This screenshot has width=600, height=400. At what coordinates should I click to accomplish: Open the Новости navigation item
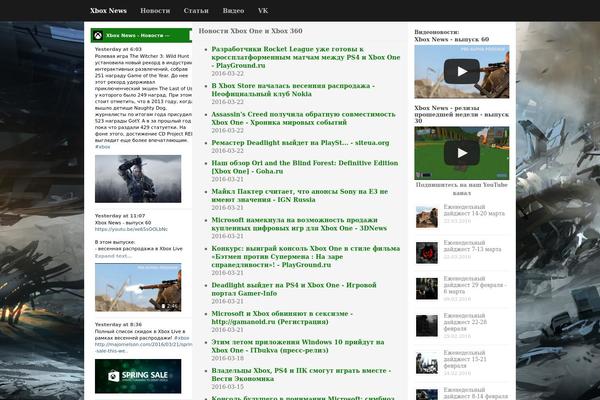click(x=155, y=11)
